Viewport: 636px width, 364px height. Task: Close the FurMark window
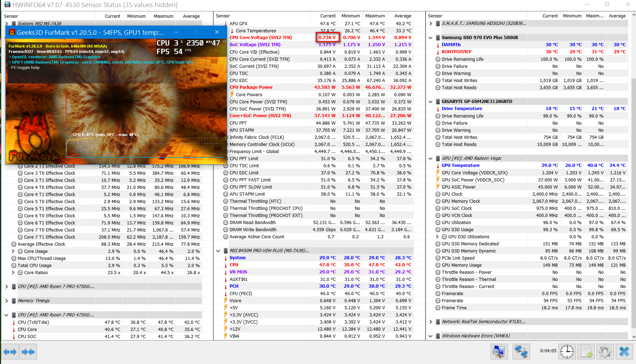pyautogui.click(x=217, y=32)
